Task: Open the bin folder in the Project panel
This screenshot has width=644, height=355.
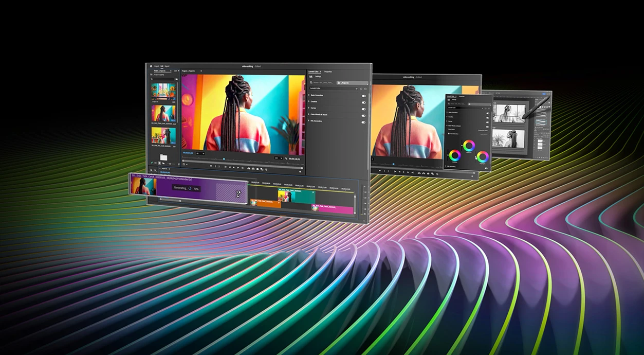Action: [163, 157]
